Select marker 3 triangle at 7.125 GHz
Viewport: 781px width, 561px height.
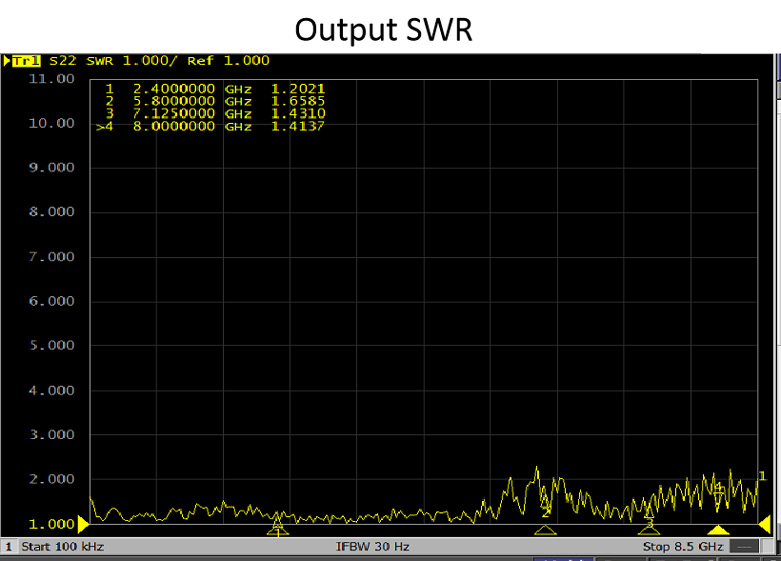pyautogui.click(x=649, y=529)
